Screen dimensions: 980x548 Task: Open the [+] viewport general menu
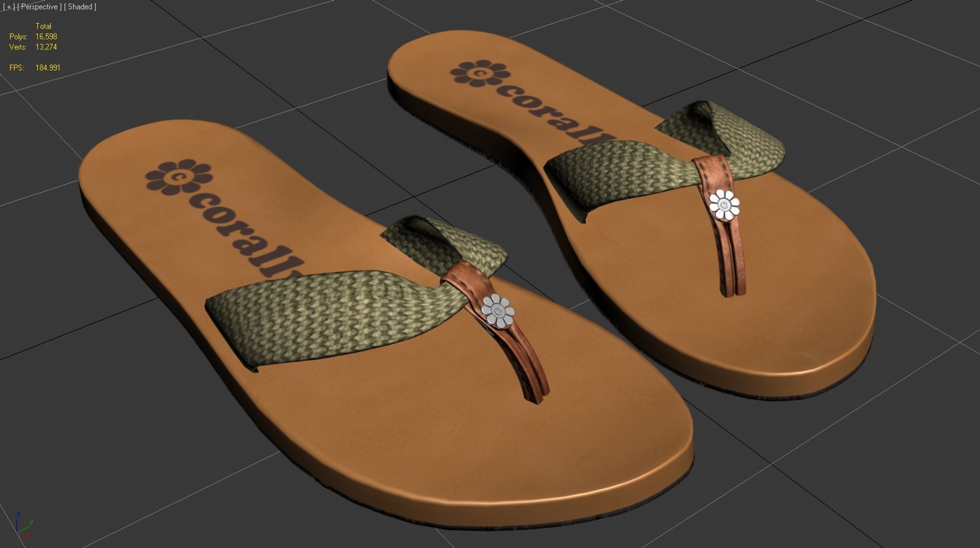point(8,7)
